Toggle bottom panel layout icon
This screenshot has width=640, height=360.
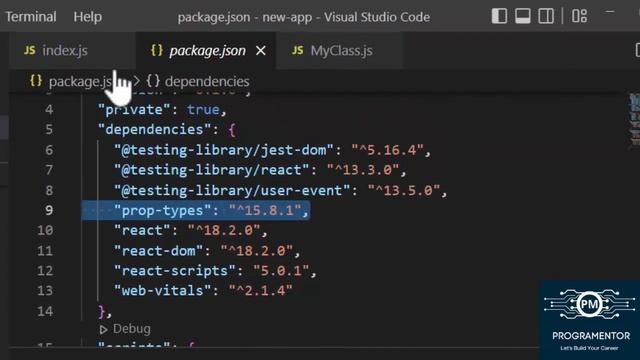point(522,16)
